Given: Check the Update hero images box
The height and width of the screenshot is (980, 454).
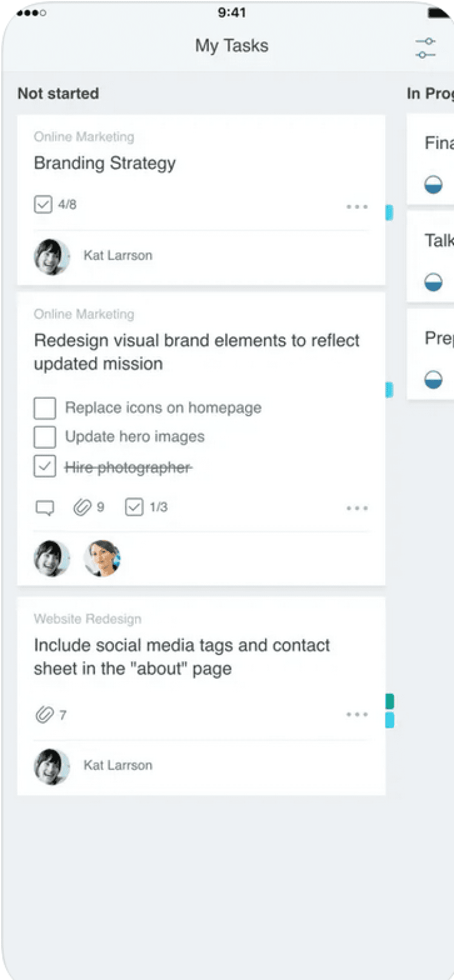Looking at the screenshot, I should point(45,437).
